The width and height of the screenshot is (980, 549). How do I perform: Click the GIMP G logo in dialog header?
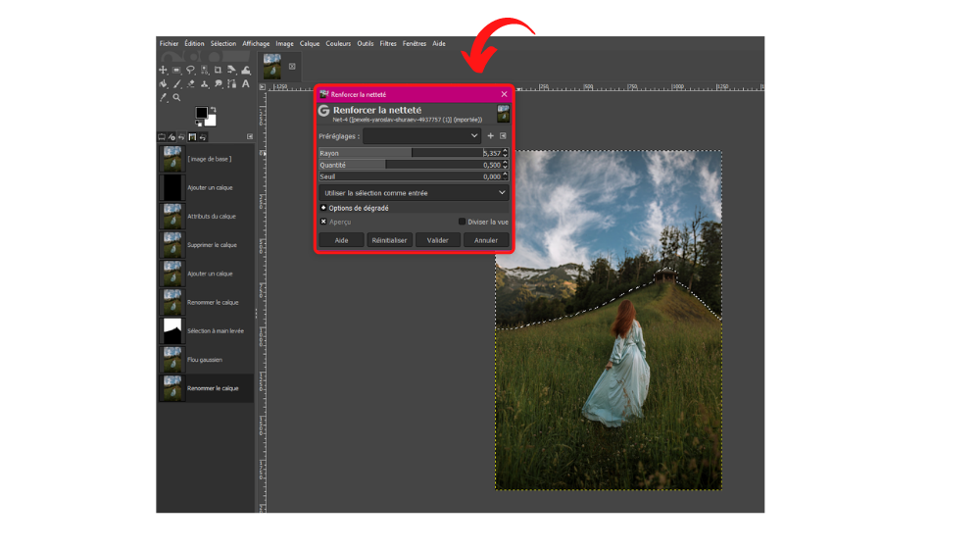[323, 111]
